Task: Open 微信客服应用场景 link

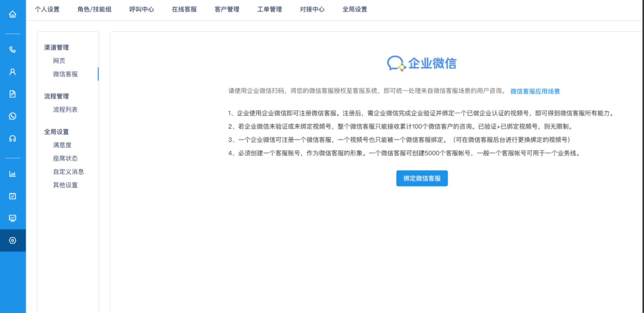Action: tap(535, 91)
